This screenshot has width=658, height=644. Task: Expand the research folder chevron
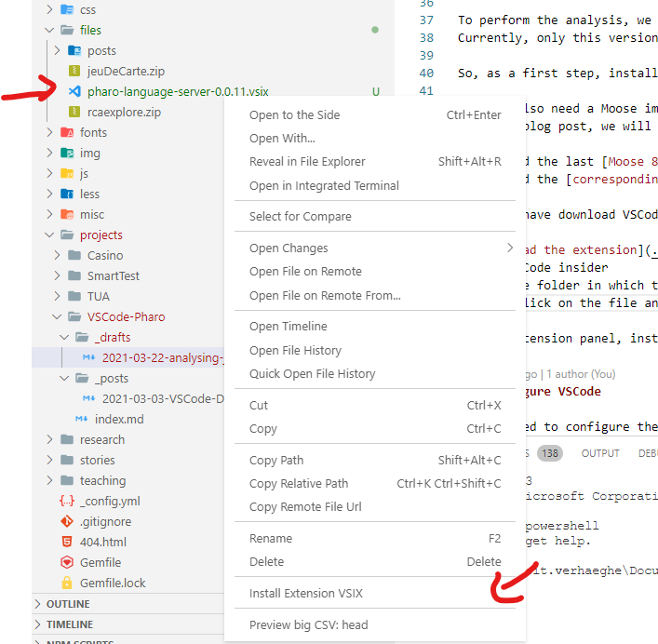(x=49, y=439)
